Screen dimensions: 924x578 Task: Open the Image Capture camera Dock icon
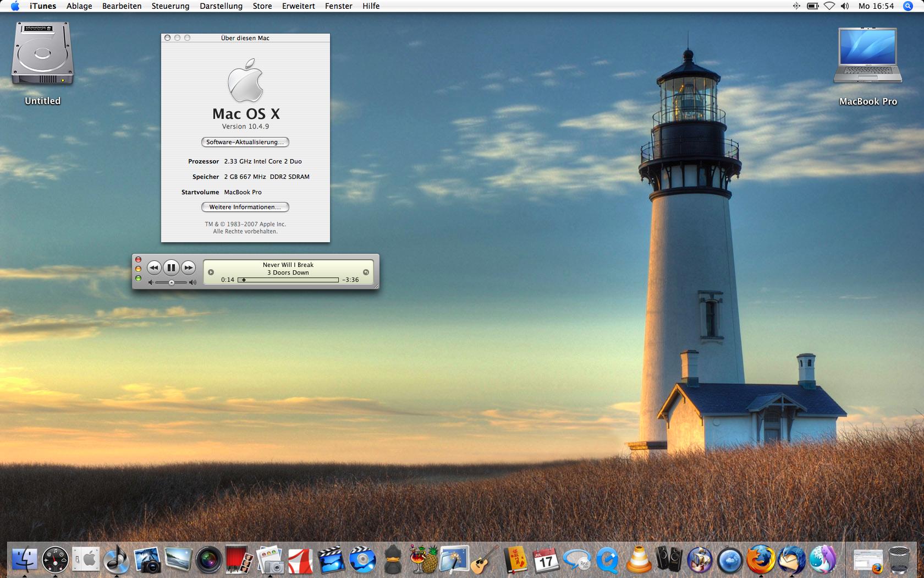[270, 560]
